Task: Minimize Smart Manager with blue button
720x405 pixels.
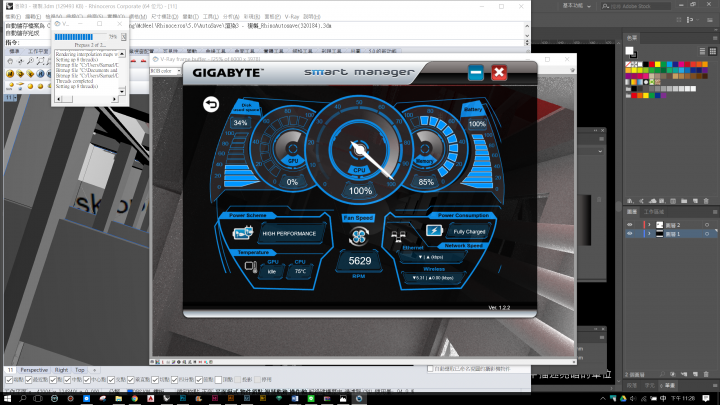Action: [x=476, y=73]
